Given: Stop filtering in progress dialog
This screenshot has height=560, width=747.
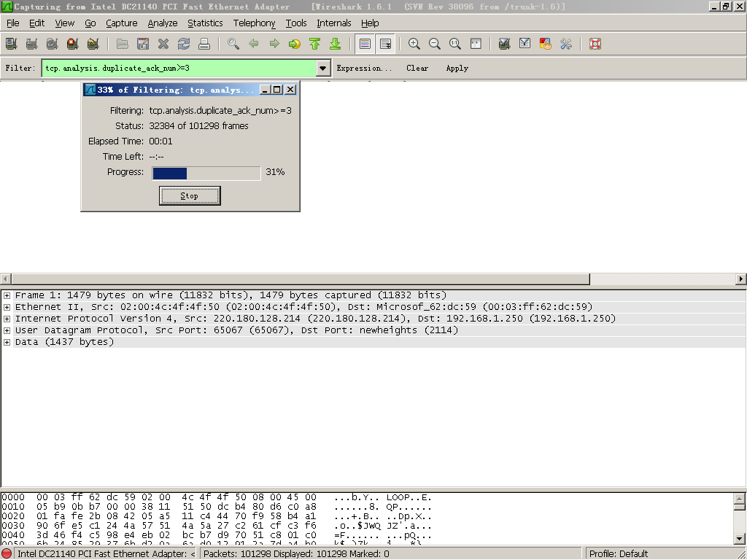Looking at the screenshot, I should coord(190,195).
